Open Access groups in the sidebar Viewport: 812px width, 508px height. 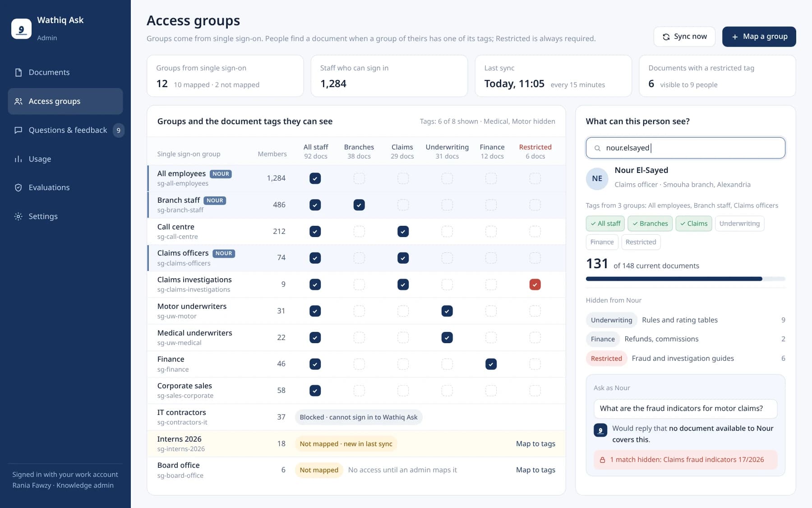(65, 101)
